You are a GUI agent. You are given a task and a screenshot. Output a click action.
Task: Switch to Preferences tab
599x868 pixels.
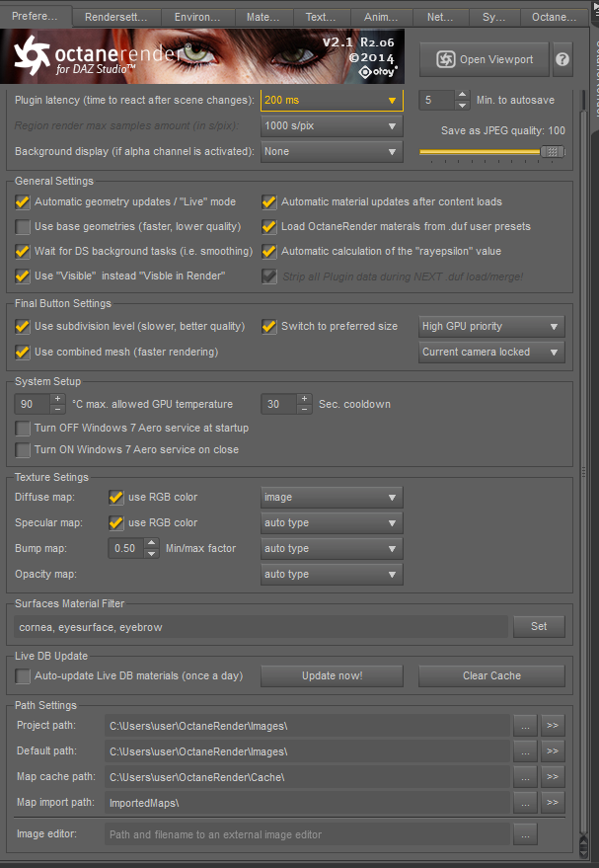click(x=35, y=16)
